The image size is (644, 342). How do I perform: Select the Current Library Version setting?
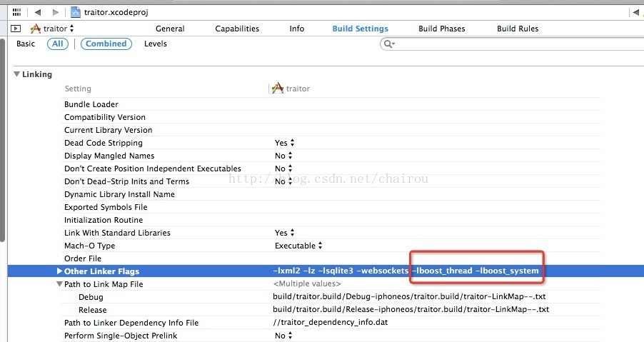pyautogui.click(x=108, y=130)
